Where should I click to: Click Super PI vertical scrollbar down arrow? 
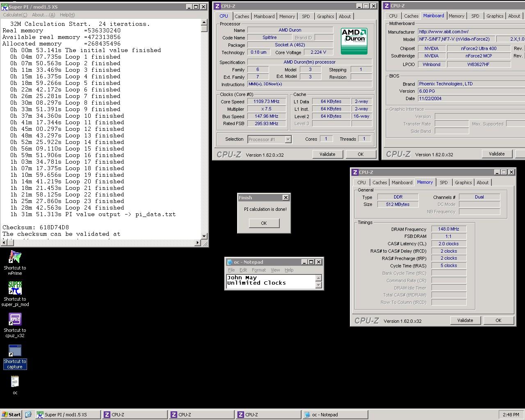(x=204, y=236)
